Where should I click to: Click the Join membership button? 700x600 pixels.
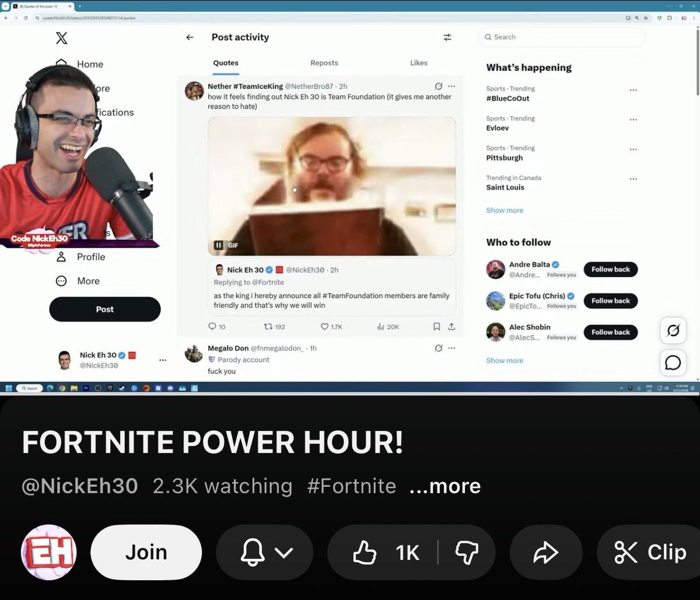tap(146, 552)
